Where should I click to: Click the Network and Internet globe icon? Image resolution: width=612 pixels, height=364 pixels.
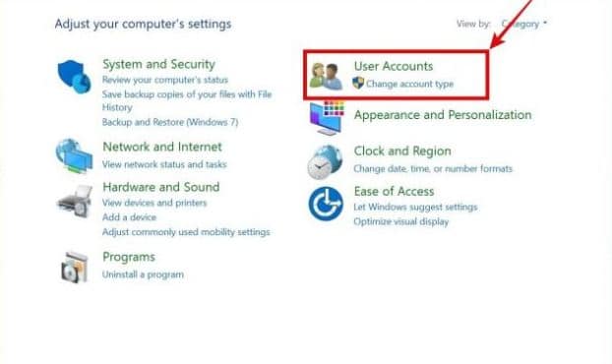click(x=74, y=155)
